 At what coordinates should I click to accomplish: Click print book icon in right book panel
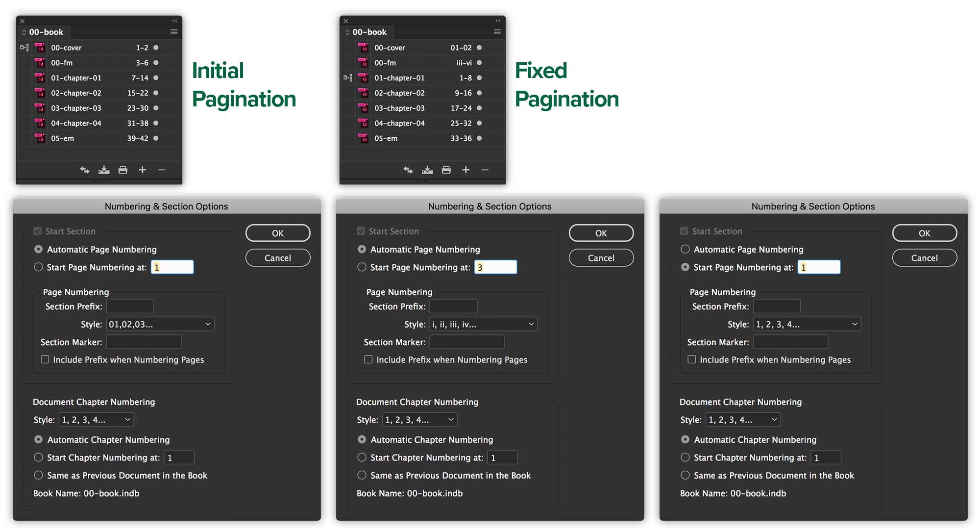[446, 170]
